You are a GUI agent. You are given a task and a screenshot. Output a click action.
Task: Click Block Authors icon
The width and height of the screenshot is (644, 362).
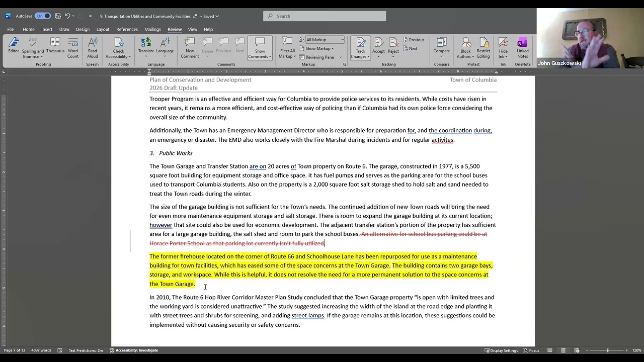(466, 43)
